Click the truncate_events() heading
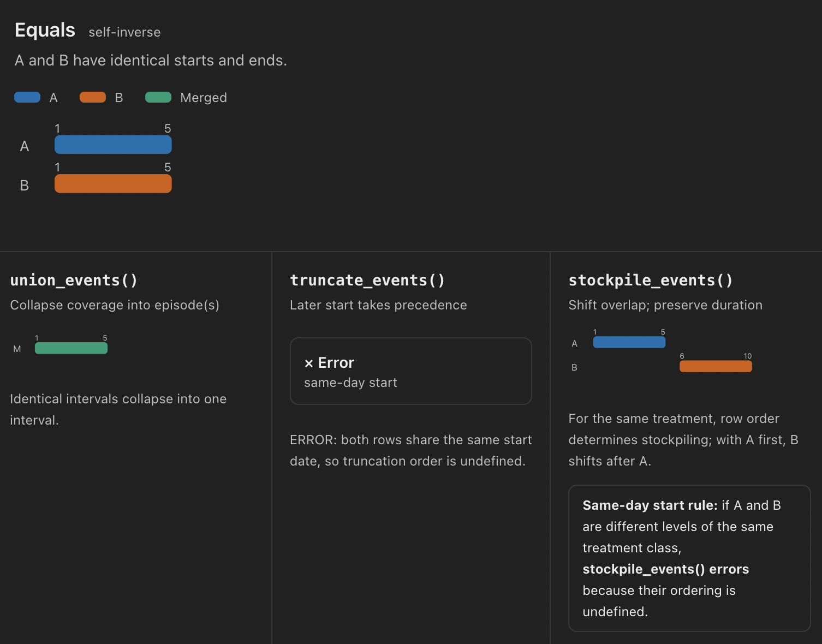The image size is (822, 644). (367, 280)
